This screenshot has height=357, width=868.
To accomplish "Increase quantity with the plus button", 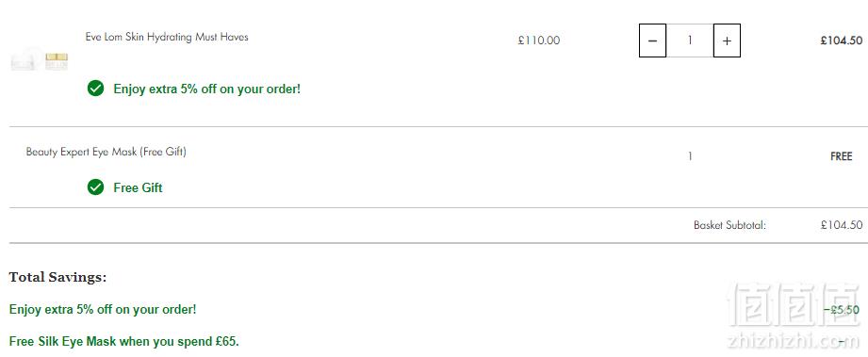I will click(727, 41).
